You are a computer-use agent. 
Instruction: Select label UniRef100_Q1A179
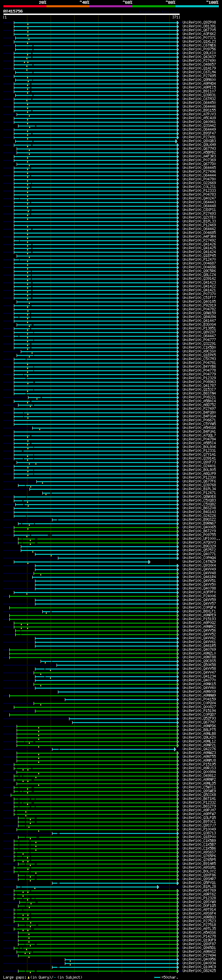point(199,68)
